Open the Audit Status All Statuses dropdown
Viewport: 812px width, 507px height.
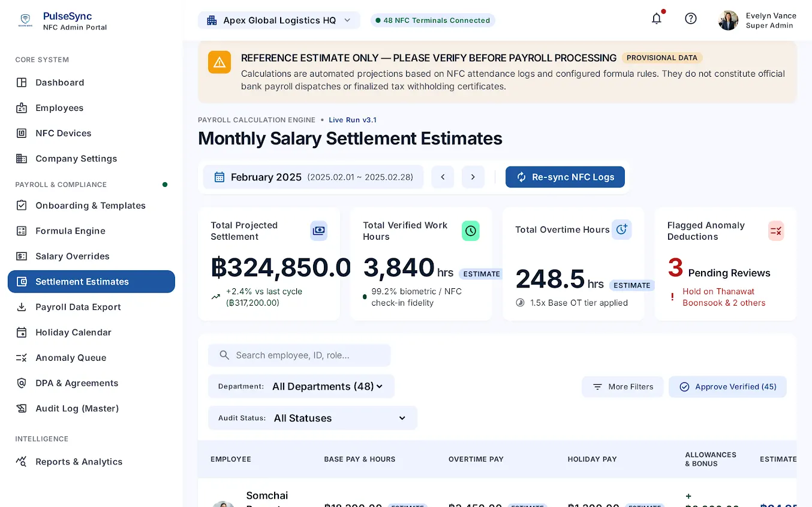pyautogui.click(x=312, y=418)
